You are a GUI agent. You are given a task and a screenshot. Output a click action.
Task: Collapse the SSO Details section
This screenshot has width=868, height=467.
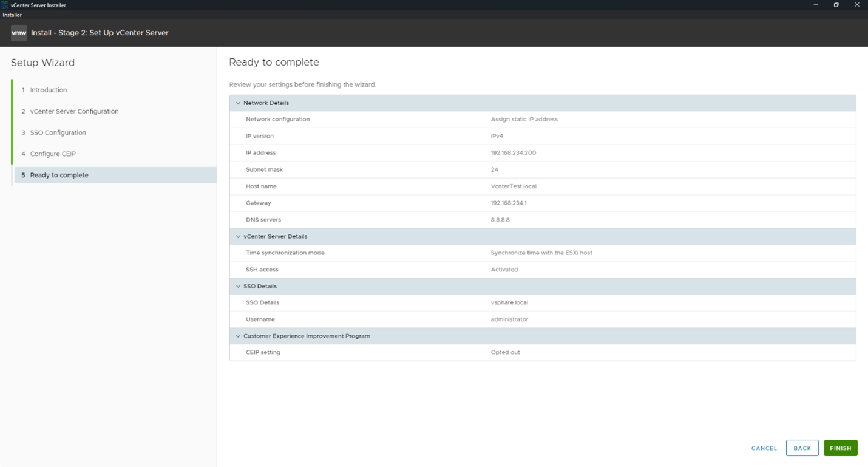238,285
